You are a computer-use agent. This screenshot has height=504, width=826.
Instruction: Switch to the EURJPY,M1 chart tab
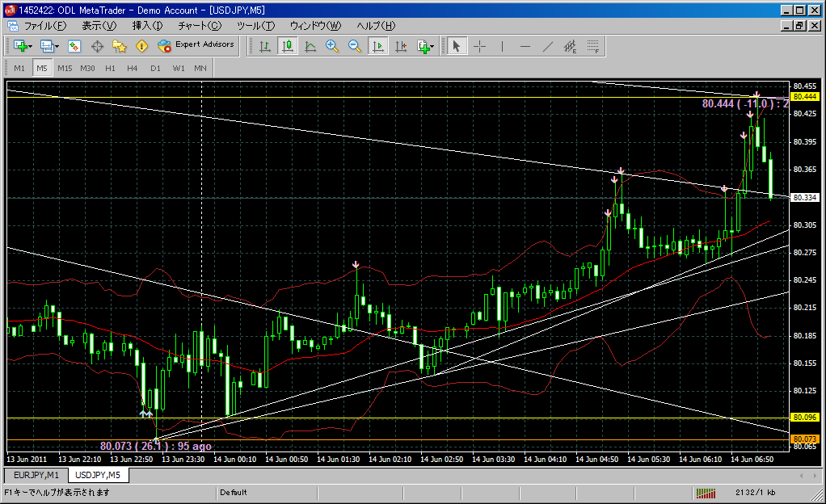tap(36, 475)
